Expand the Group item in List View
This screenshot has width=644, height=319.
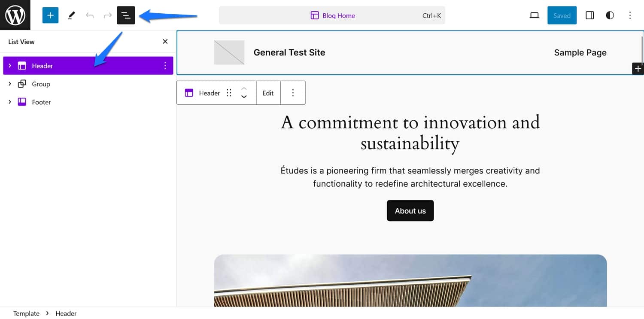click(10, 84)
